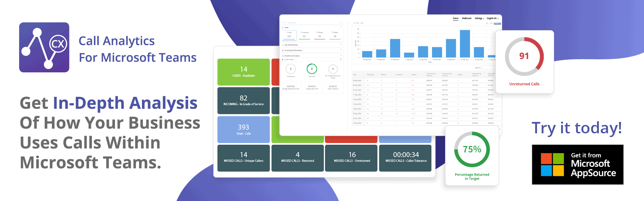Click the Average Abandoned Time value 00:00:58
The image size is (644, 201).
click(x=290, y=86)
